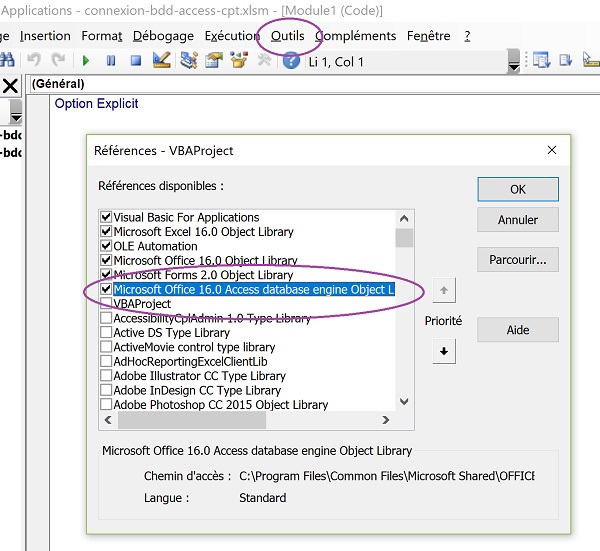Screen dimensions: 600x551
Task: Click the Aide button
Action: [518, 330]
